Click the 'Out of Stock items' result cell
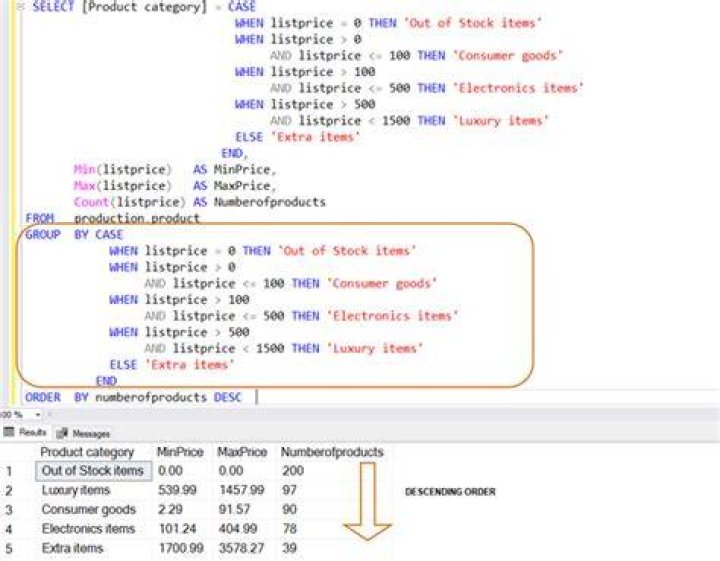Image resolution: width=720 pixels, height=561 pixels. pos(93,471)
